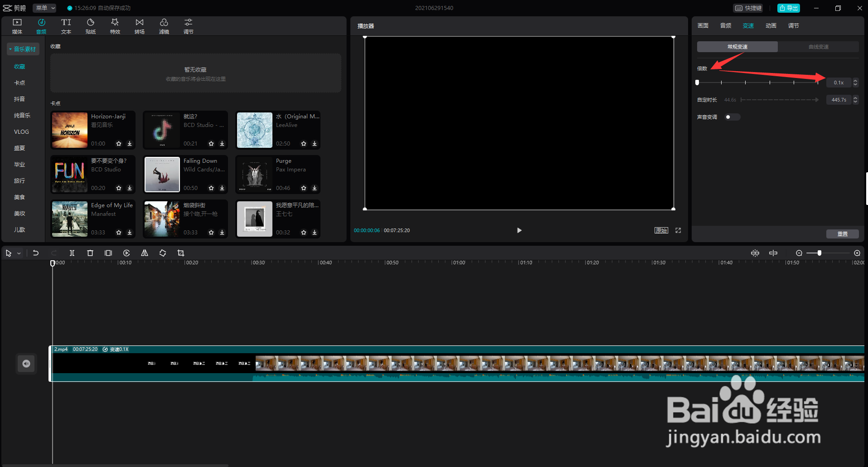This screenshot has width=868, height=467.
Task: Toggle the auto-snap icon in timeline toolbar
Action: (x=755, y=253)
